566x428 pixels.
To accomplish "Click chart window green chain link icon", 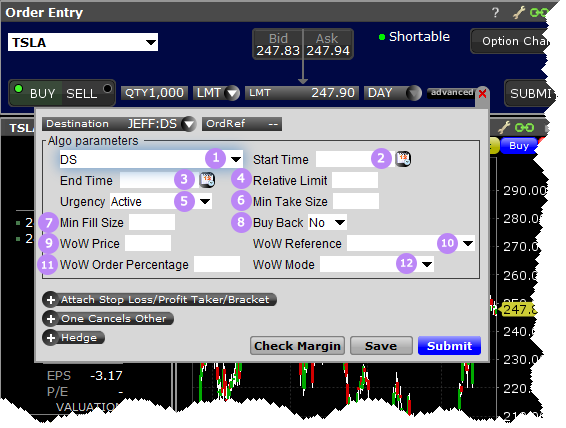I will pos(524,127).
